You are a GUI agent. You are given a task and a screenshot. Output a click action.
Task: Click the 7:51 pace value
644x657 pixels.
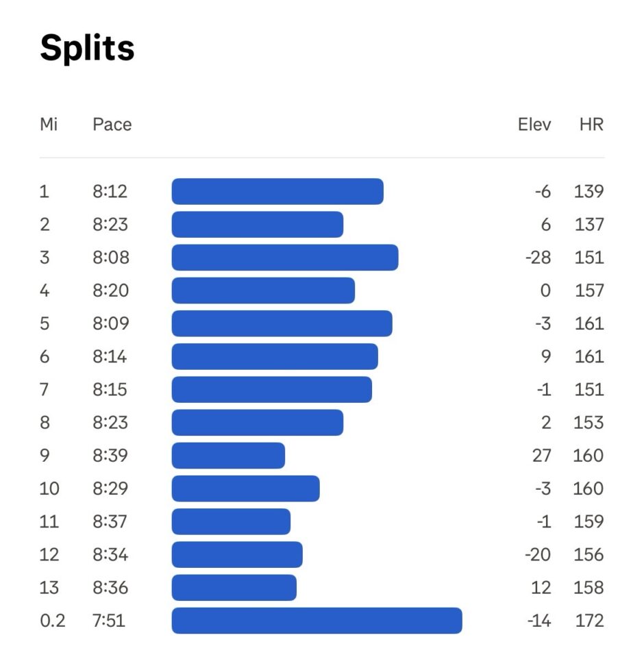pos(110,621)
